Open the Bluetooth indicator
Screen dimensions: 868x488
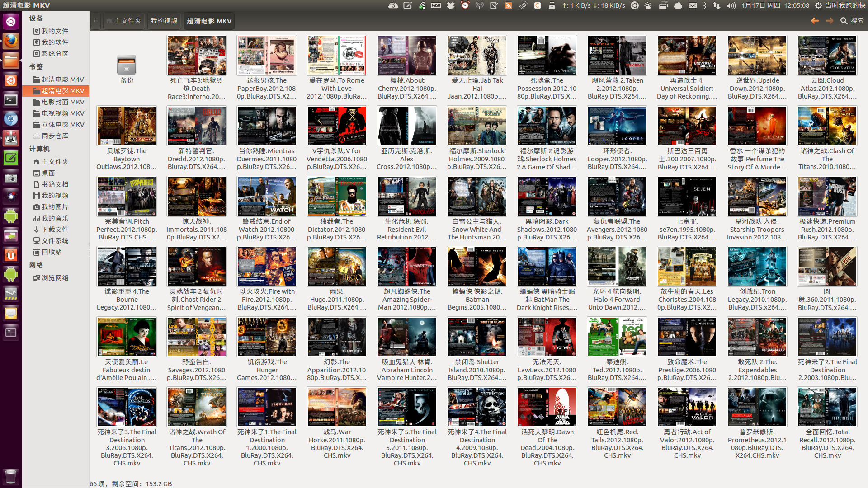pos(704,5)
